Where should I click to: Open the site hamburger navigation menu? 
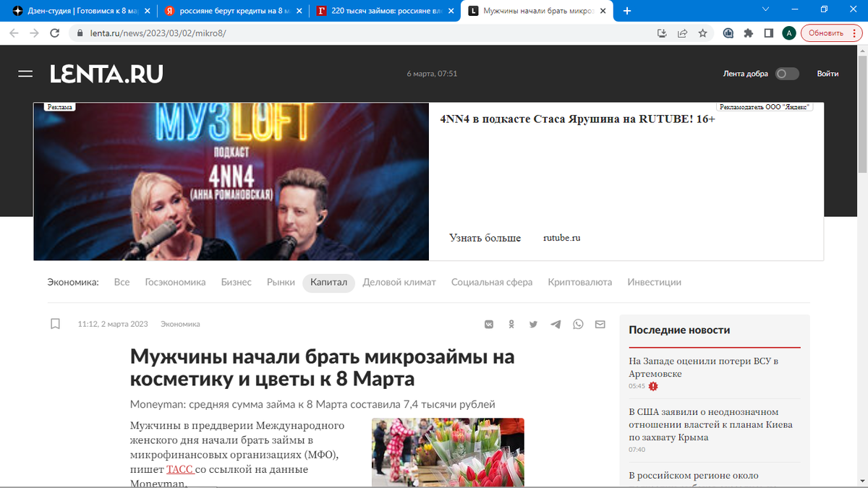coord(25,73)
